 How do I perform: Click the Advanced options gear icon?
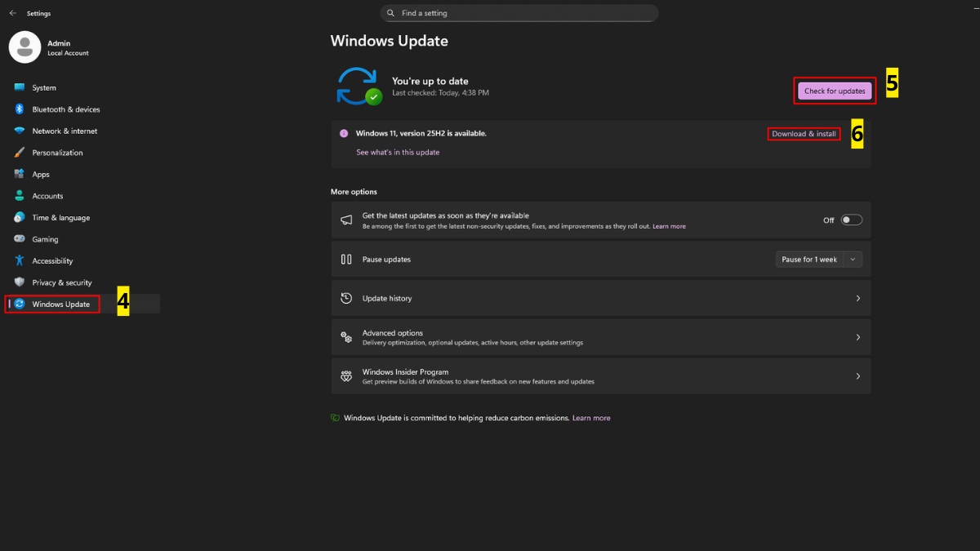click(x=346, y=336)
